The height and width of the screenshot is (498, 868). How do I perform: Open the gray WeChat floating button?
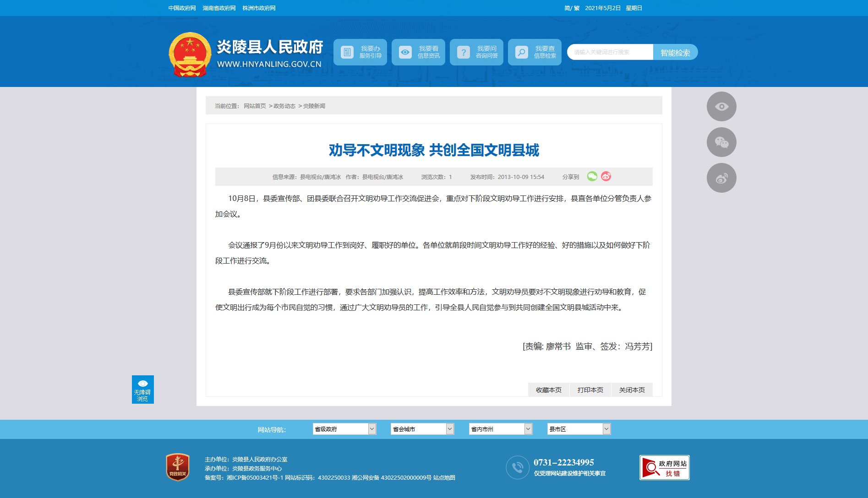(721, 142)
